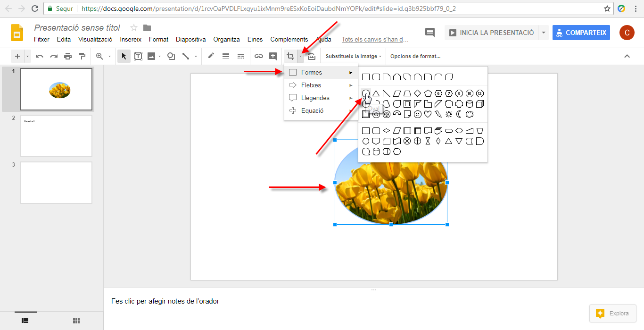Viewport: 644px width, 330px height.
Task: Select the dodecagon shape labeled 12
Action: (480, 93)
